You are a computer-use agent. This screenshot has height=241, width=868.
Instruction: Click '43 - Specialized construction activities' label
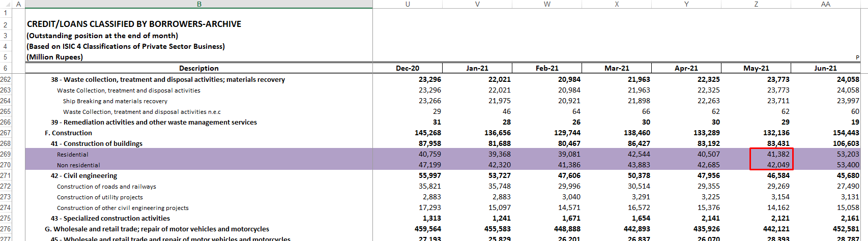pyautogui.click(x=110, y=218)
